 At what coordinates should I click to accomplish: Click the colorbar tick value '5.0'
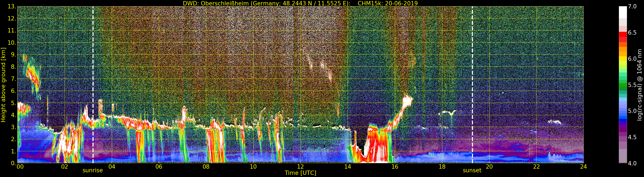tap(632, 111)
